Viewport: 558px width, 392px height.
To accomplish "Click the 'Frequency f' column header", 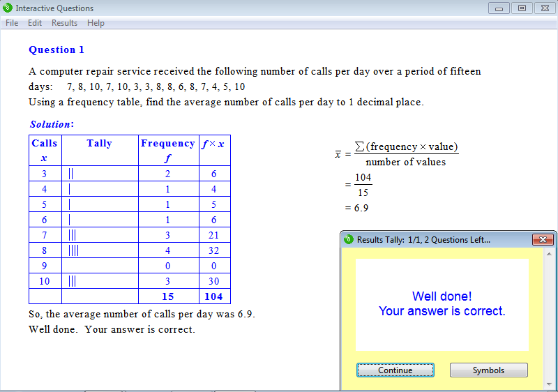I will 167,150.
